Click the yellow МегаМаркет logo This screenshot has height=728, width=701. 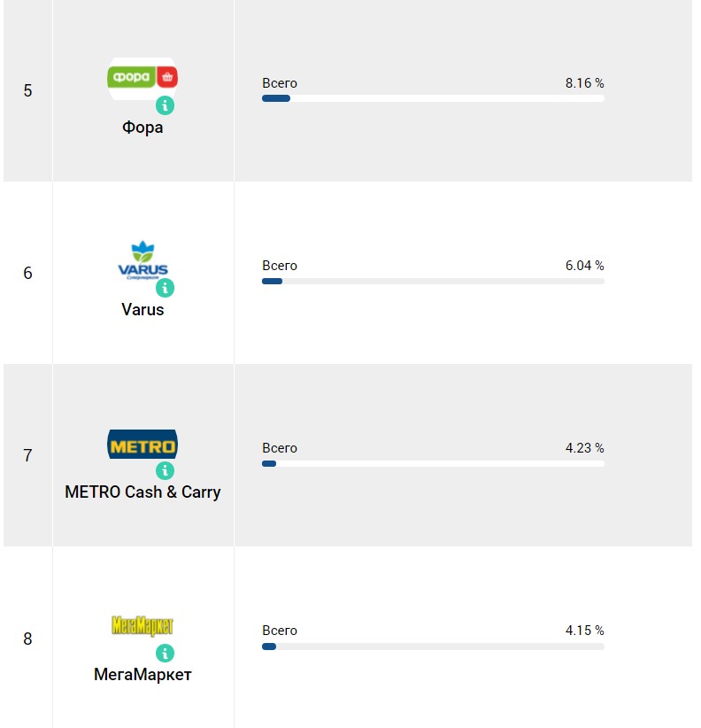143,626
